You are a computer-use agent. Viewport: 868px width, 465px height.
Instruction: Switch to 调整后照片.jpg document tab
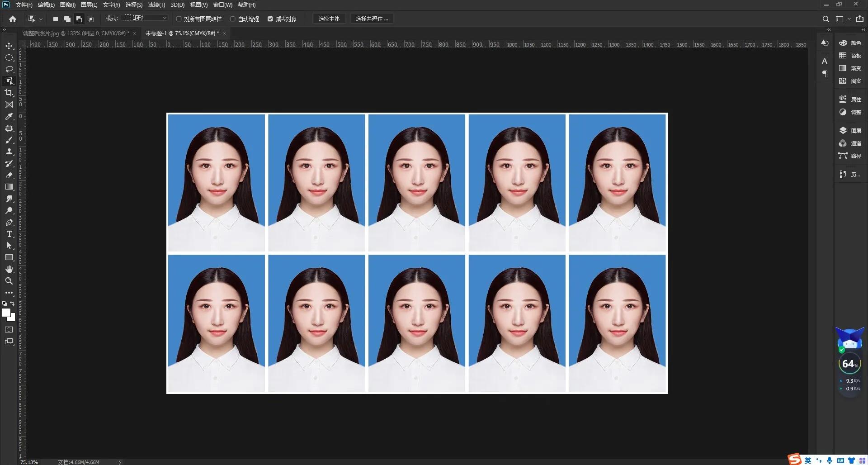tap(75, 33)
